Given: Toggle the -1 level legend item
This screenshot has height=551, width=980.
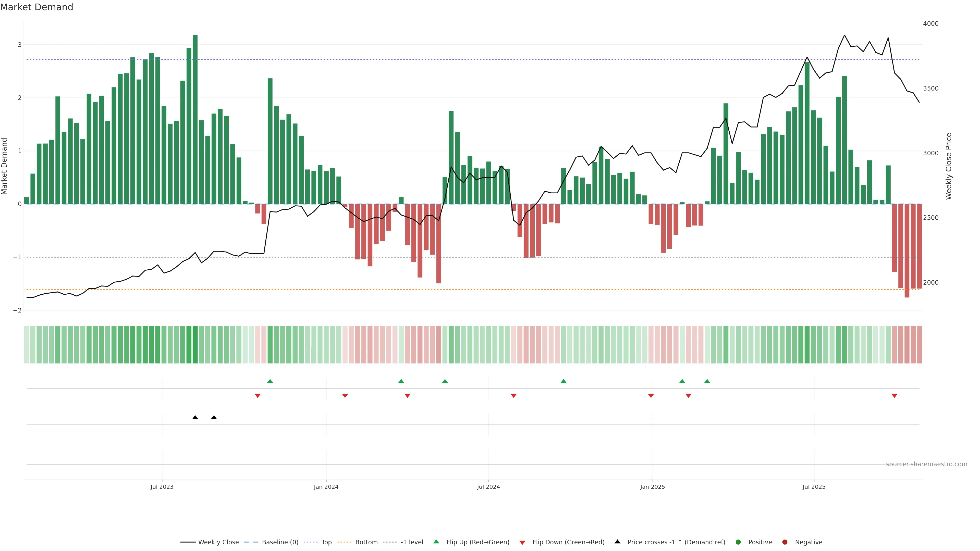Looking at the screenshot, I should [x=412, y=542].
